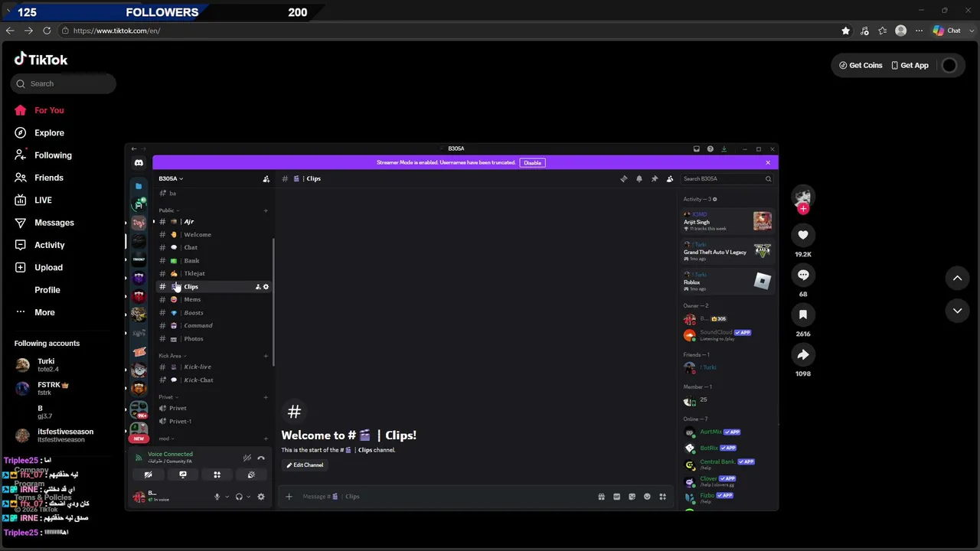Open TikTok Upload page
The image size is (980, 551).
[x=48, y=268]
